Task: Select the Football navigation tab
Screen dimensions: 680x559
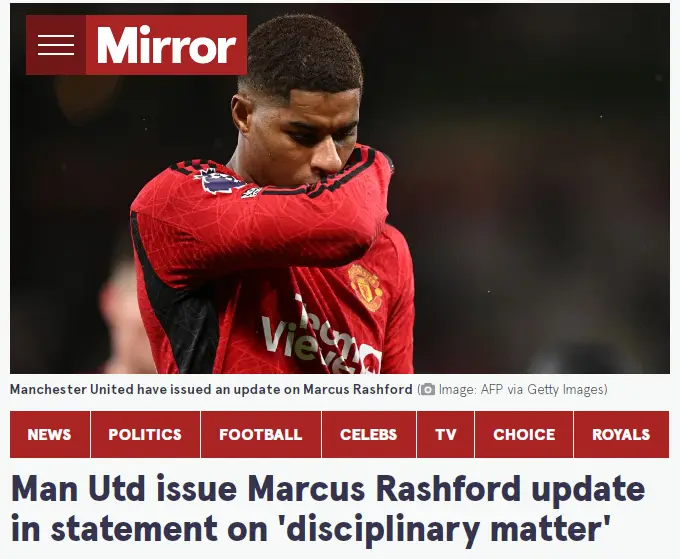Action: (x=261, y=434)
